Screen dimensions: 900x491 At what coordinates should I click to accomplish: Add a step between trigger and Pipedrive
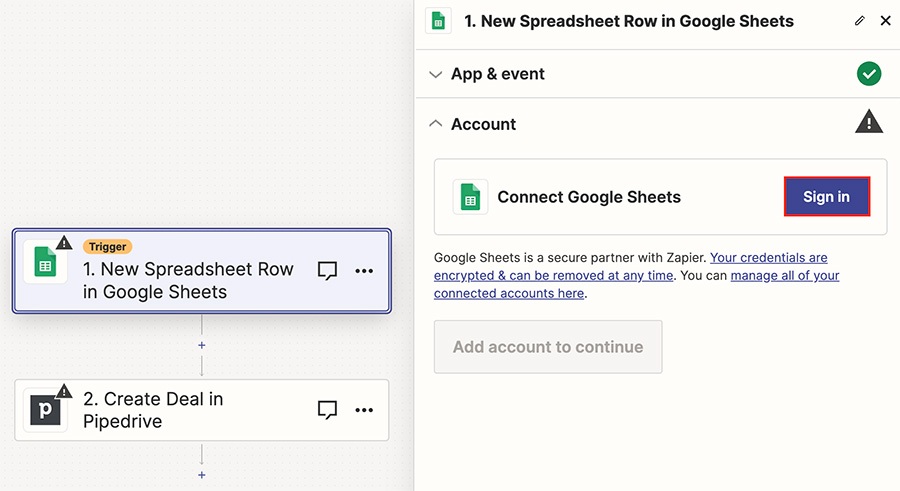tap(201, 345)
